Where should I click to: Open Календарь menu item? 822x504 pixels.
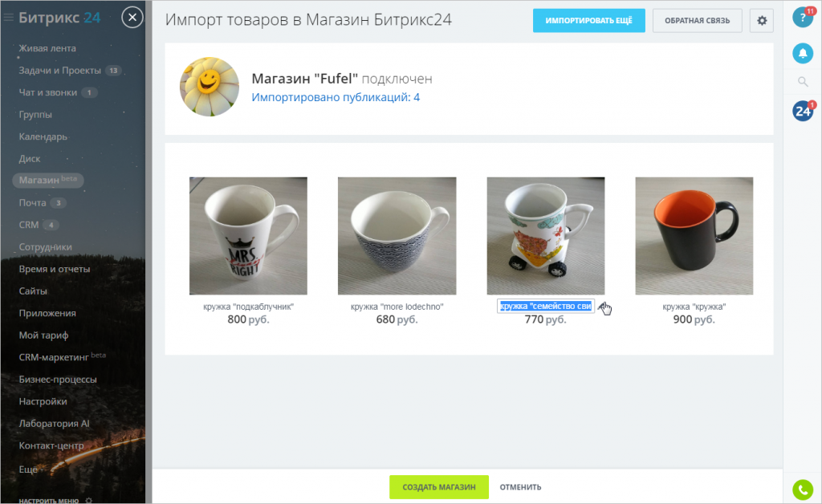tap(43, 136)
